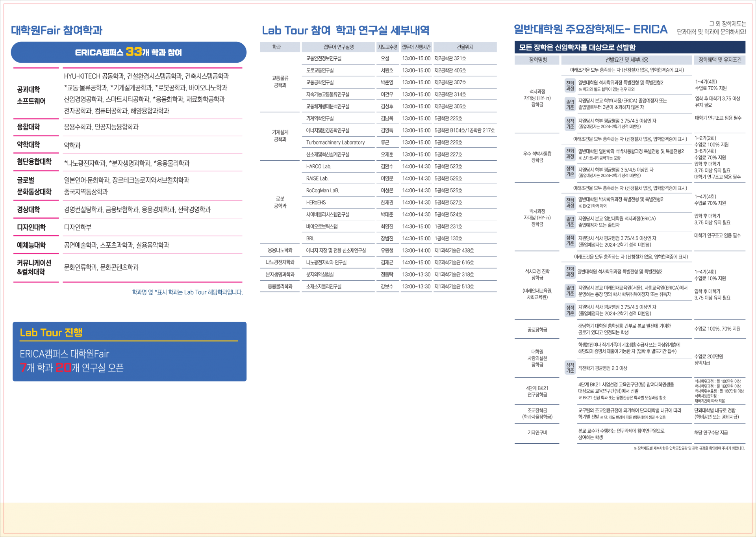Click the '기계역학연구실' lab name
Screen dimensions: 756x537
point(320,119)
